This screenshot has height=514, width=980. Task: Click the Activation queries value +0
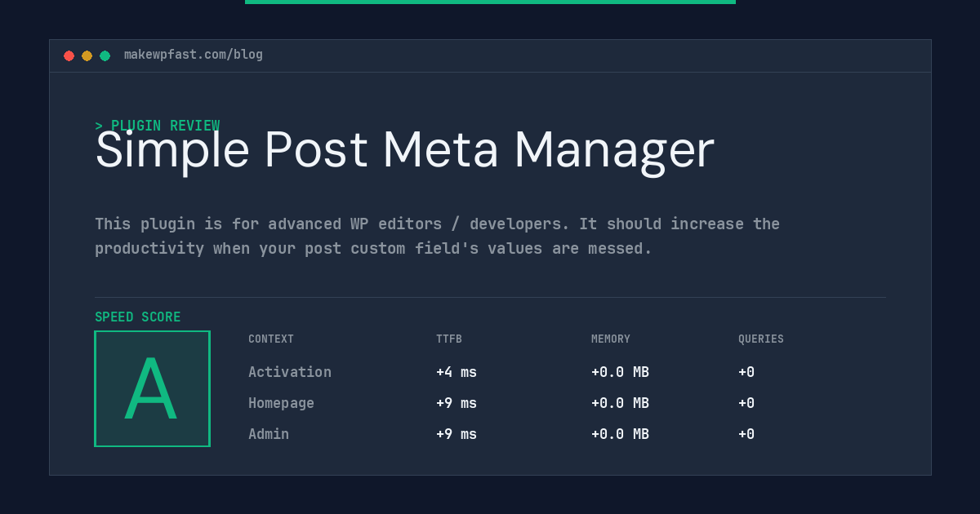click(746, 372)
